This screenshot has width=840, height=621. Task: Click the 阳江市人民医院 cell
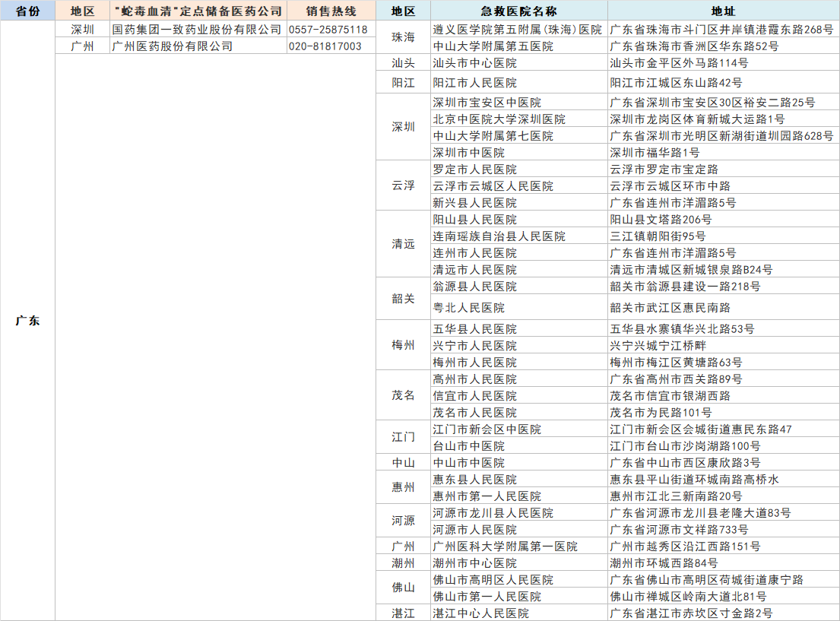475,83
